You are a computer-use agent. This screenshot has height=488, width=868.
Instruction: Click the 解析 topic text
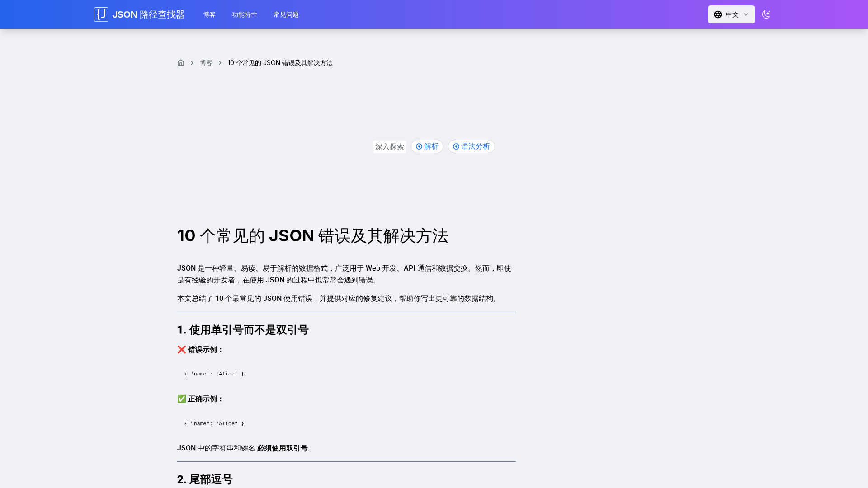(x=431, y=146)
